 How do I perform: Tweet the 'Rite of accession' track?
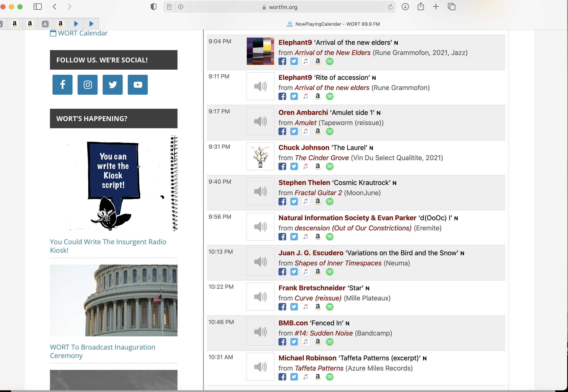[x=294, y=97]
